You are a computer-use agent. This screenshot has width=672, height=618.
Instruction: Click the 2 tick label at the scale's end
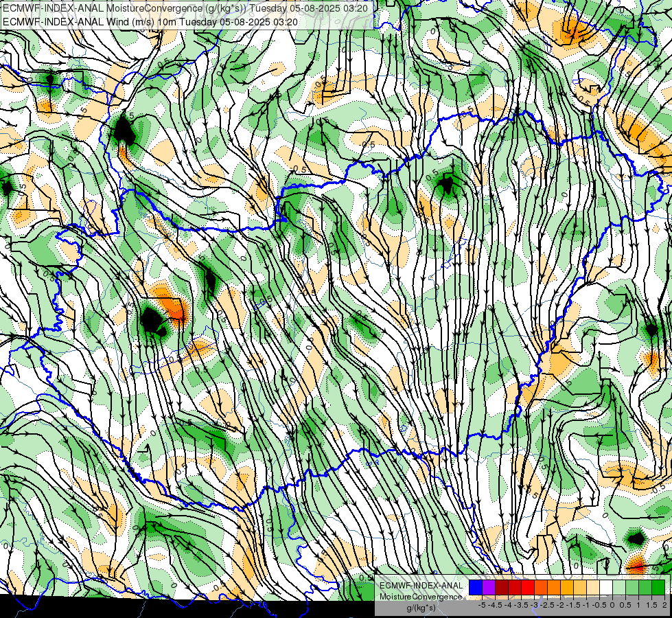tap(664, 605)
